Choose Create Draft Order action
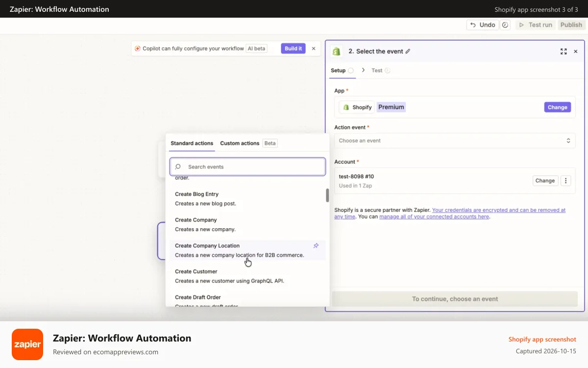This screenshot has height=368, width=588. click(x=247, y=300)
